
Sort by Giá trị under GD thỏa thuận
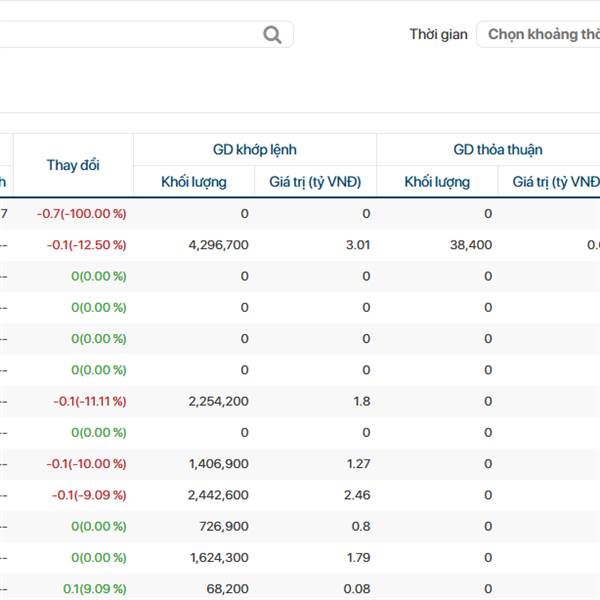point(556,181)
